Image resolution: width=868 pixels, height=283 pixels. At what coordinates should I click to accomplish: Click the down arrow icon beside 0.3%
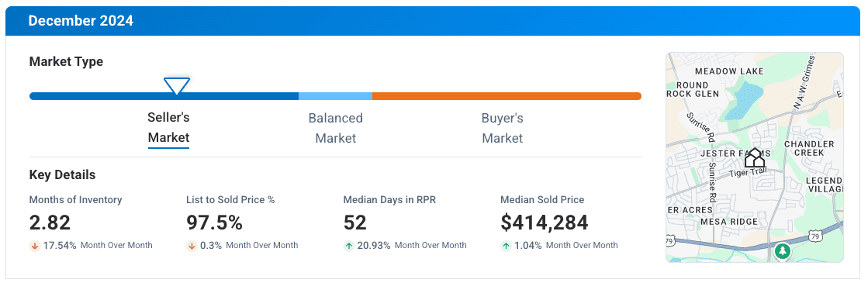192,245
